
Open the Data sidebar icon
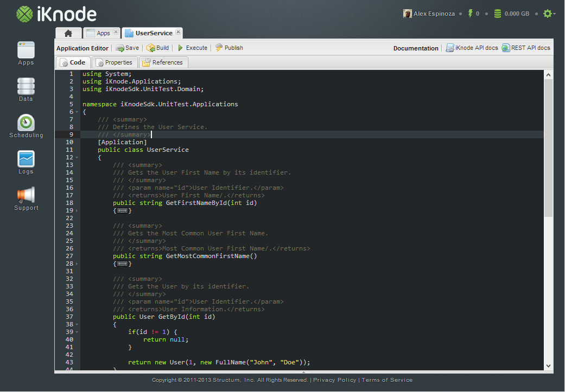[x=26, y=86]
